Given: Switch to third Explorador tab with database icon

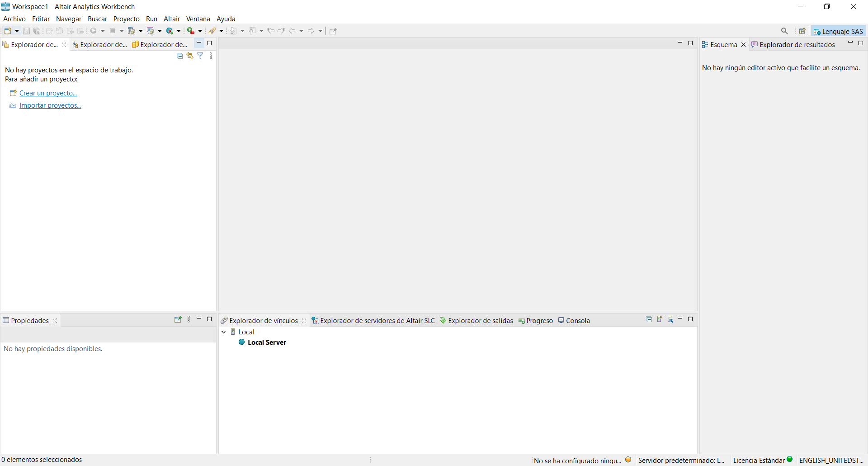Looking at the screenshot, I should tap(160, 44).
